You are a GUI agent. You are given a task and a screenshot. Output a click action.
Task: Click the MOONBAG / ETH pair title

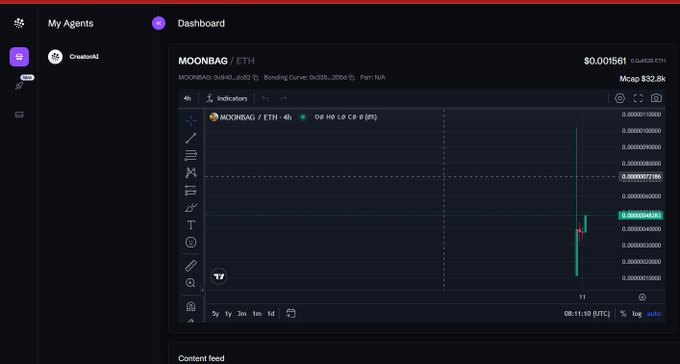click(x=216, y=61)
